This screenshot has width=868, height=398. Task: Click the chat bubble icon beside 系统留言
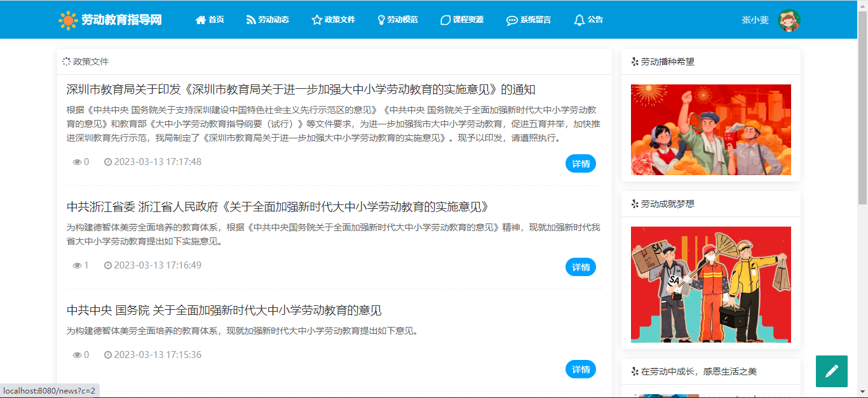[512, 20]
